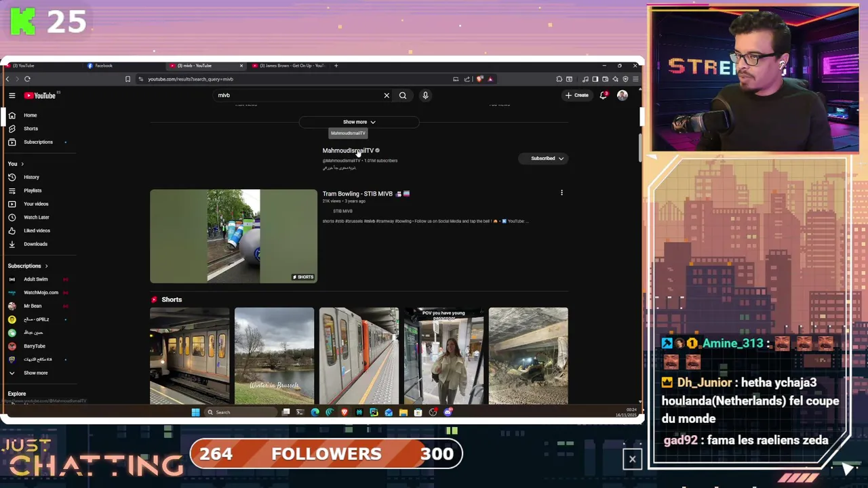The image size is (868, 488).
Task: Open the metro platform short thumbnail
Action: (x=359, y=356)
